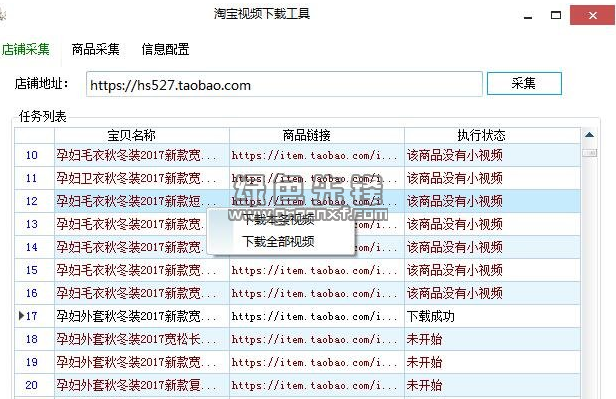Click the product link in row 20
The image size is (616, 399).
314,385
